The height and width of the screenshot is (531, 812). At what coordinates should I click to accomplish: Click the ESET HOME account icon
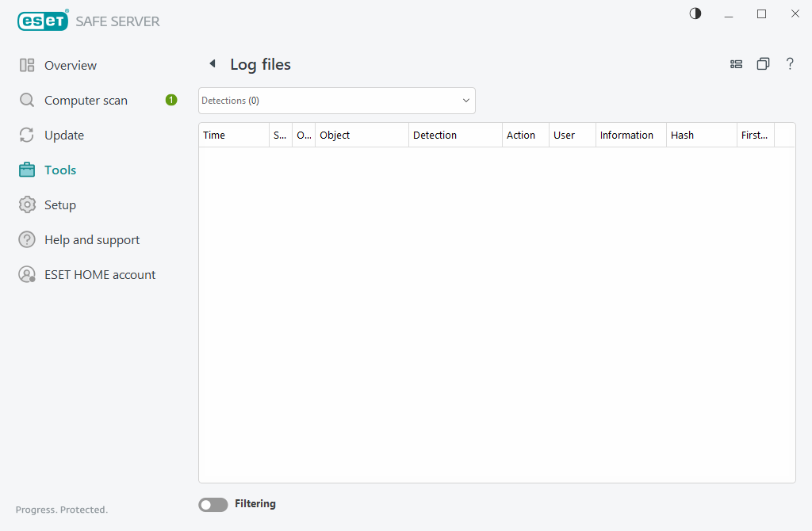pos(26,274)
